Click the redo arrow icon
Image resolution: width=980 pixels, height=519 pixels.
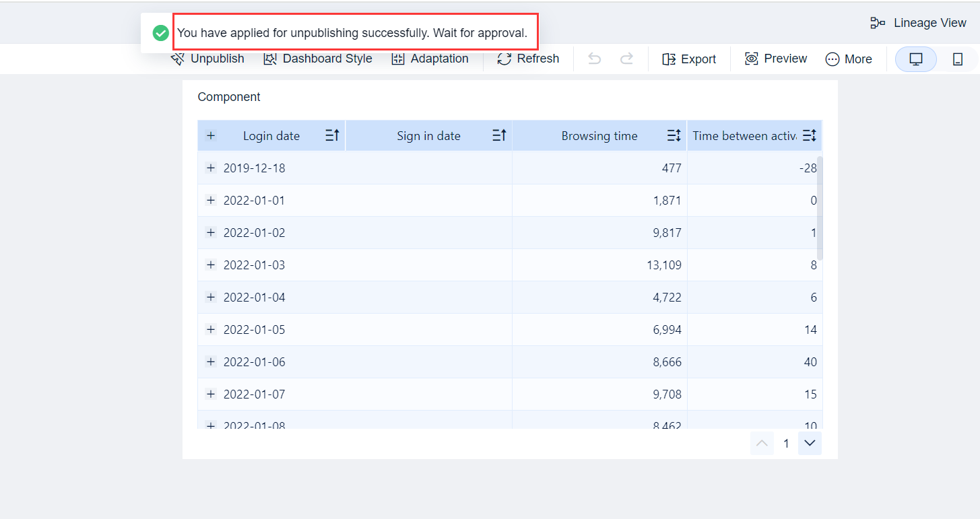click(x=626, y=59)
